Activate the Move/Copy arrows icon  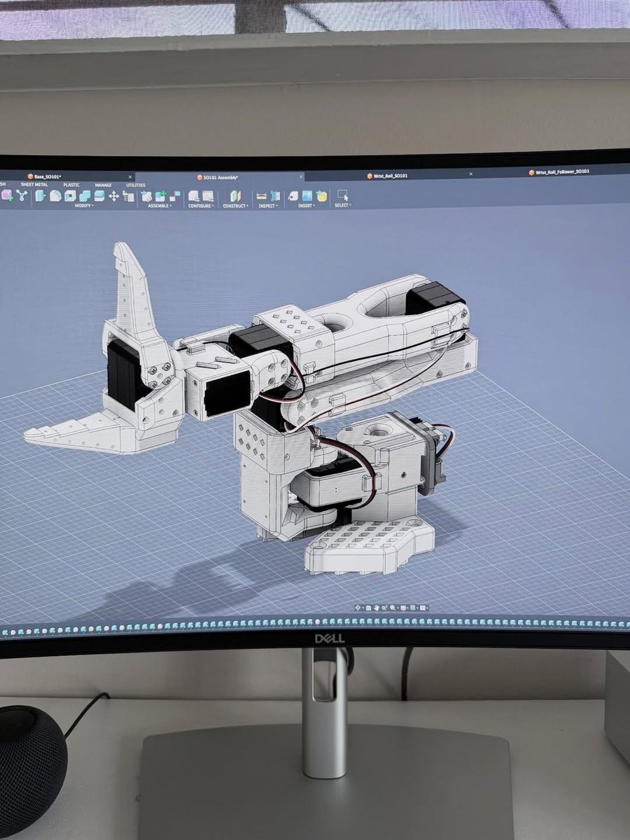[x=113, y=196]
